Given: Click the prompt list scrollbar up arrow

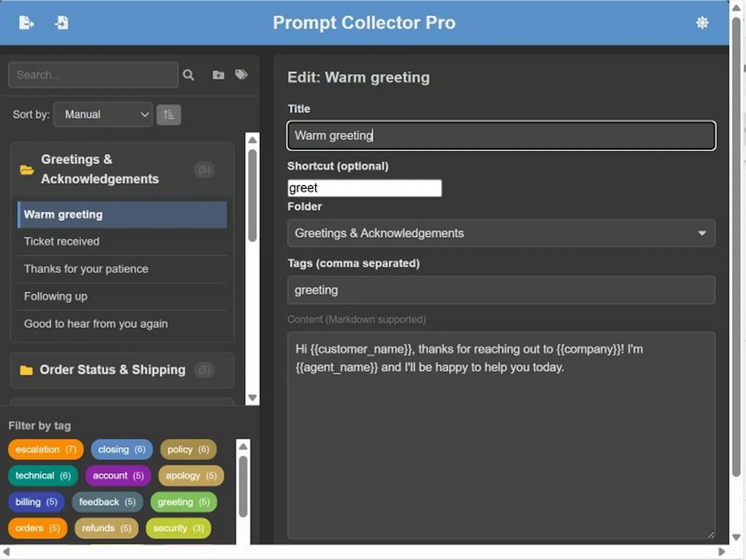Looking at the screenshot, I should coord(252,140).
